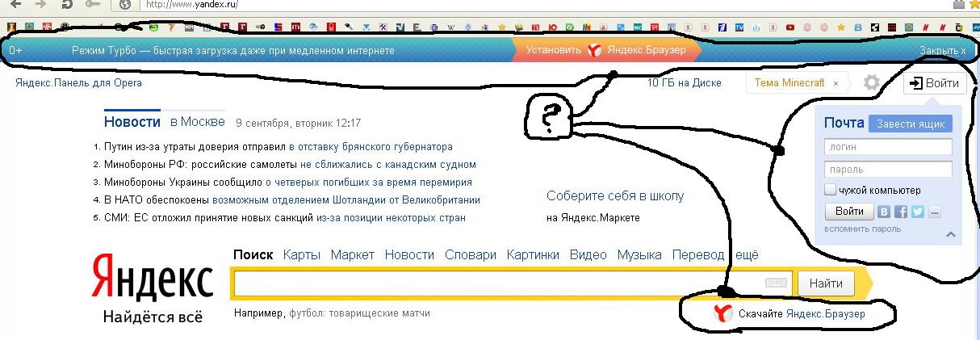Screen dimensions: 980x340
Task: Click the red Yandex browser icon near Скачайте
Action: [x=723, y=313]
